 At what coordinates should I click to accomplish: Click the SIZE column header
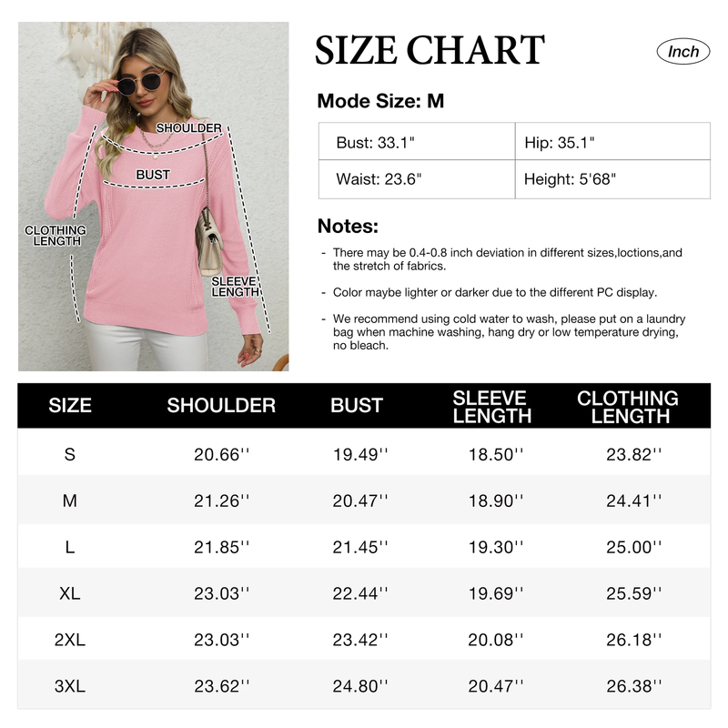70,405
